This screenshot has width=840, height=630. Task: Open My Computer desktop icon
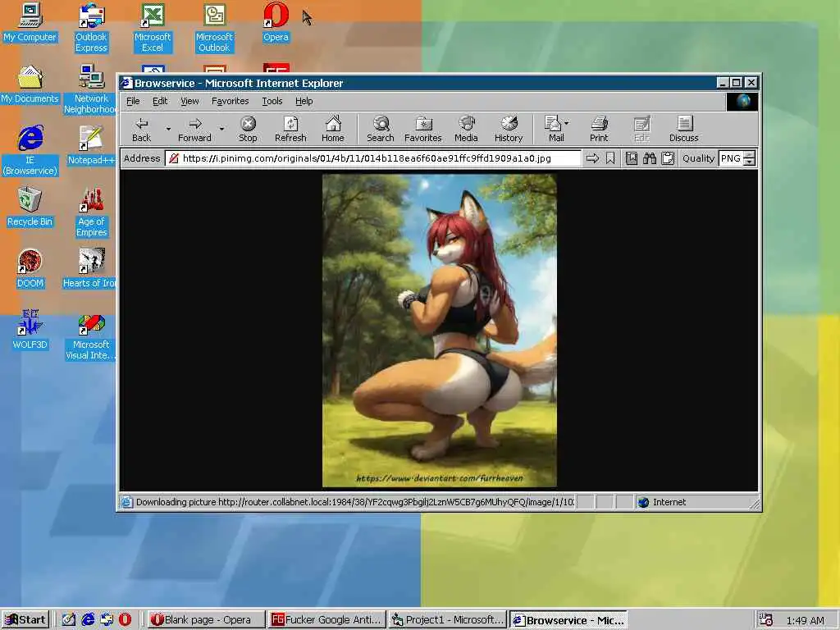click(30, 22)
